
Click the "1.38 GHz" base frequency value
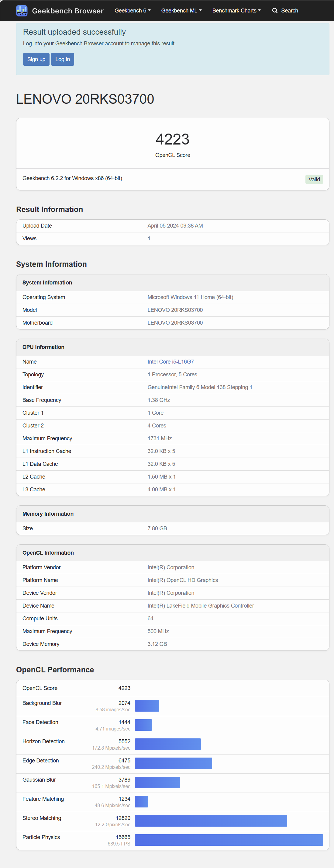(159, 400)
